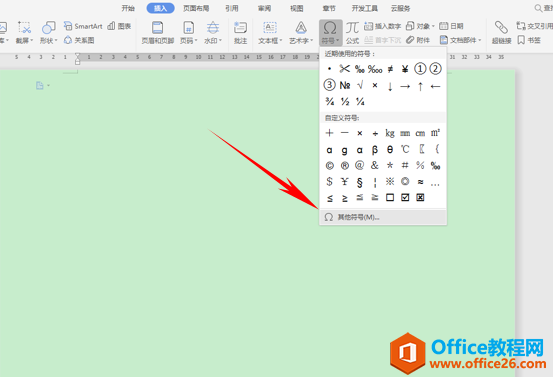Insert the circled number ② symbol
This screenshot has width=553, height=381.
[435, 68]
